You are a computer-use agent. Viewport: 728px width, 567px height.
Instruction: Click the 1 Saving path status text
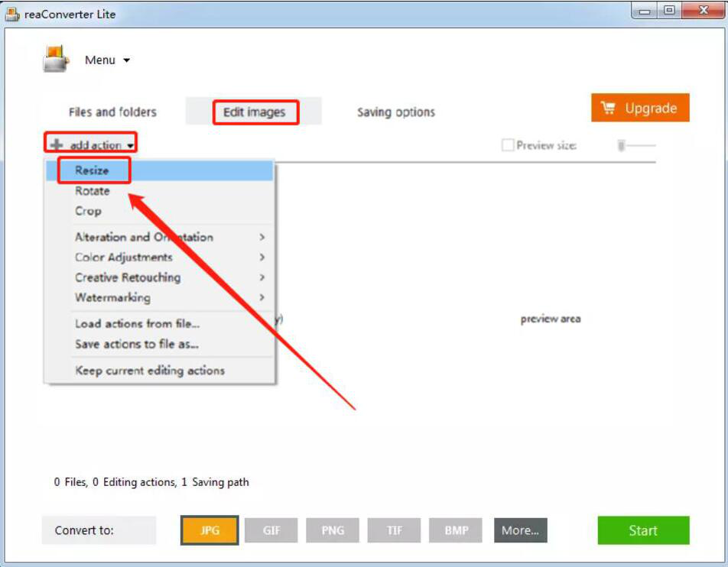click(x=215, y=482)
